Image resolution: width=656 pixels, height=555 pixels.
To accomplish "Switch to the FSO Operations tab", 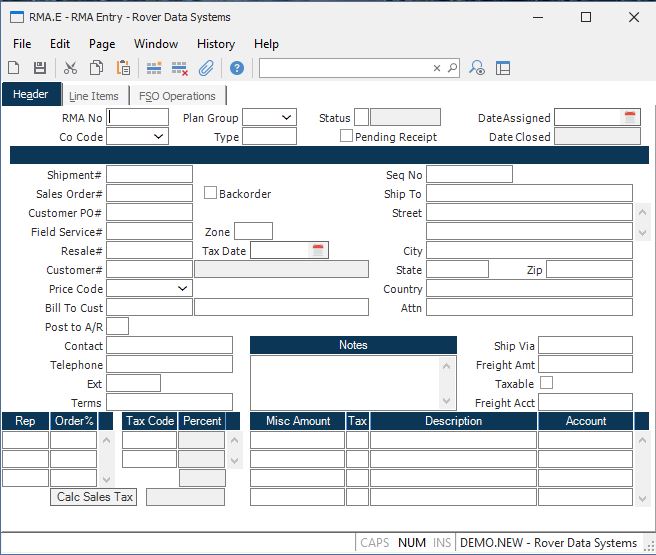I will (x=177, y=96).
